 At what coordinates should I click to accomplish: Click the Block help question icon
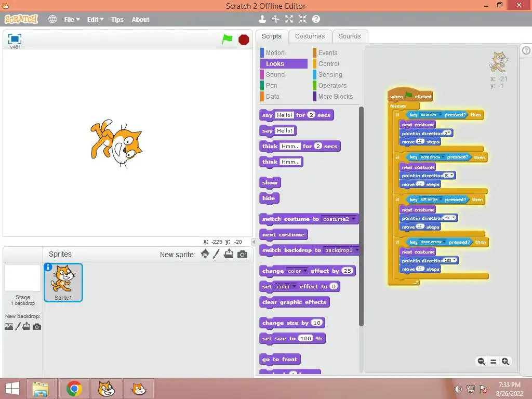click(316, 19)
